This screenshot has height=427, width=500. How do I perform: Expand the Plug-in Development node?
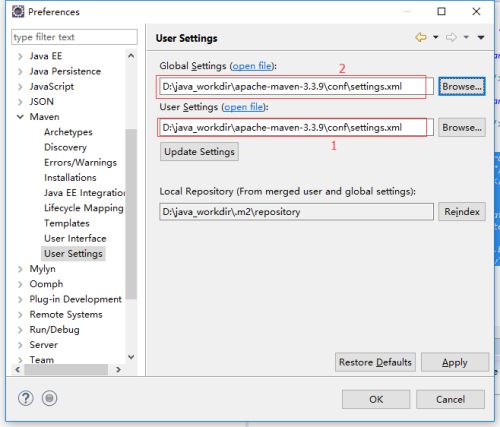pyautogui.click(x=20, y=299)
